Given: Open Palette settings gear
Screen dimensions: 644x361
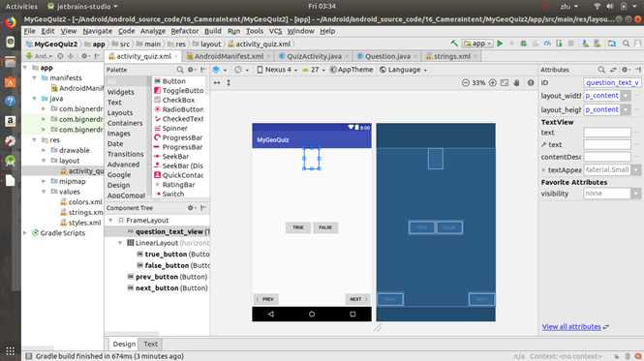Looking at the screenshot, I should click(191, 70).
